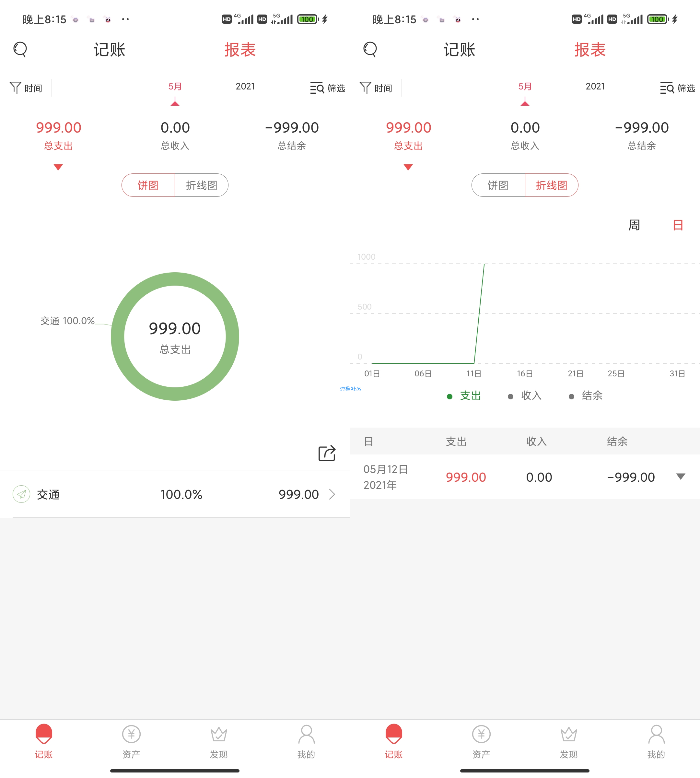Tap 交通 category paper-plane icon
Screen dimensions: 700x778
coord(21,494)
